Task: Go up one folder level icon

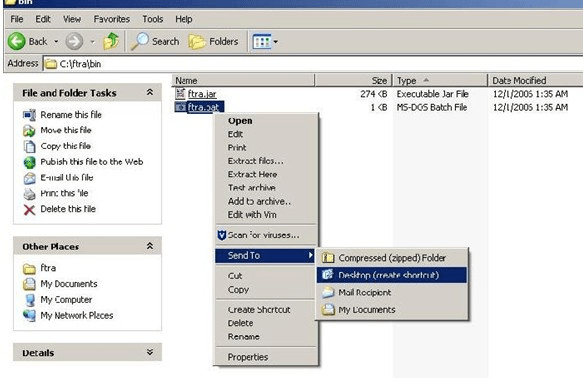Action: (111, 41)
